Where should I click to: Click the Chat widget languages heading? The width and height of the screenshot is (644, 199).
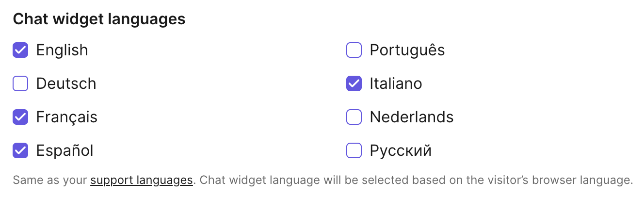coord(99,19)
